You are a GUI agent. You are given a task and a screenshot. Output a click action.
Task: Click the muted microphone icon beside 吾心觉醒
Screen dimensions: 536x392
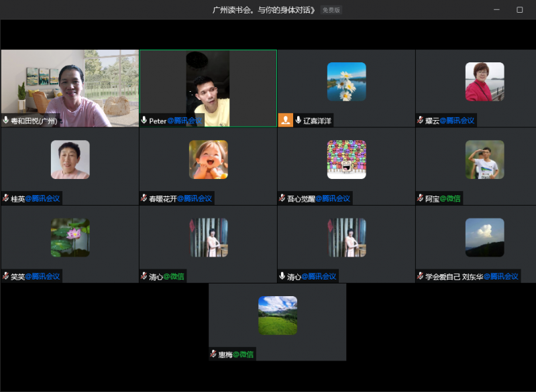282,198
